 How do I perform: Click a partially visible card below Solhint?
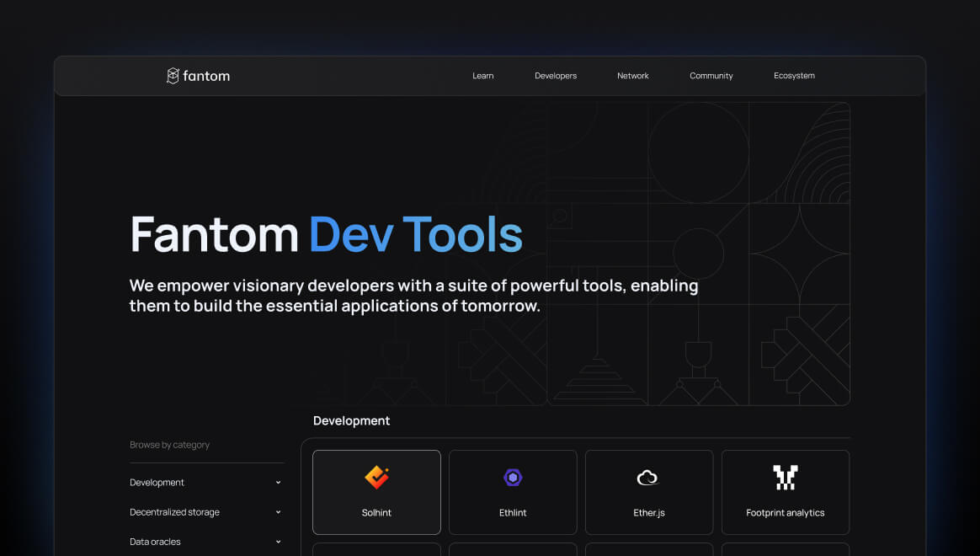point(376,552)
